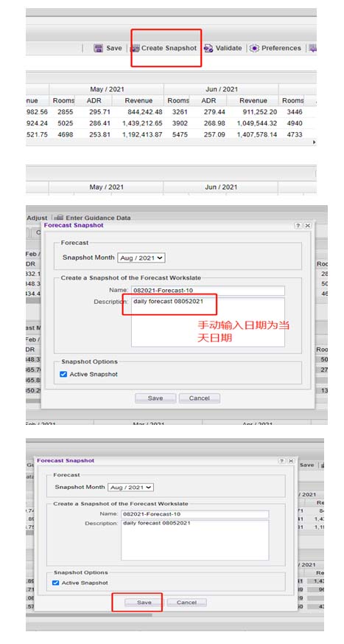344x644 pixels.
Task: Click the right scroll arrow of revenue table
Action: tap(315, 142)
